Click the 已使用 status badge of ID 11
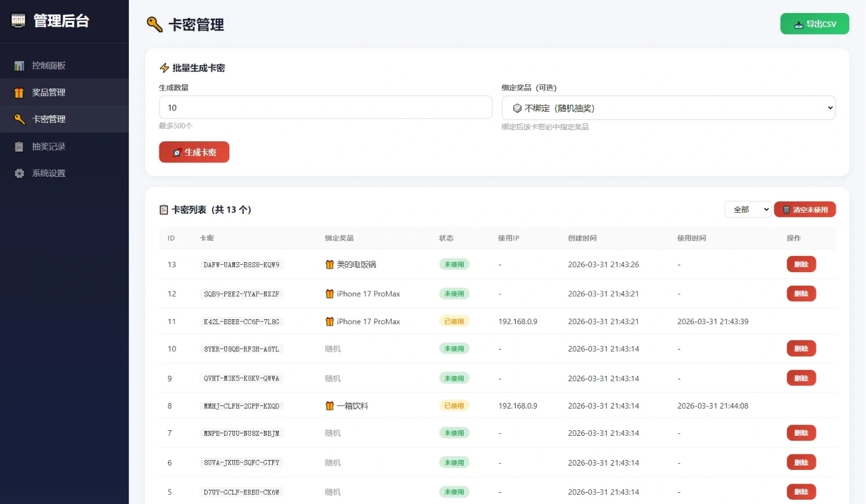Image resolution: width=866 pixels, height=504 pixels. [x=454, y=321]
